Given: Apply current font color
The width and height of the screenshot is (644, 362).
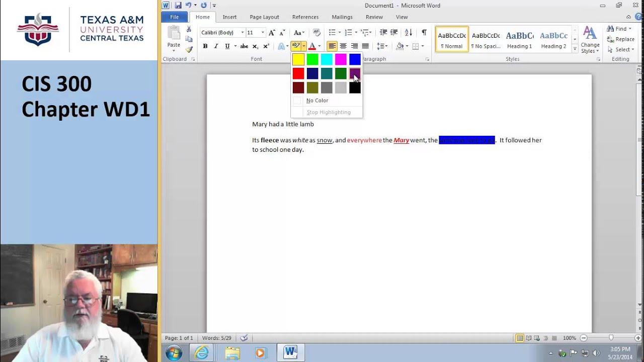Looking at the screenshot, I should coord(312,46).
